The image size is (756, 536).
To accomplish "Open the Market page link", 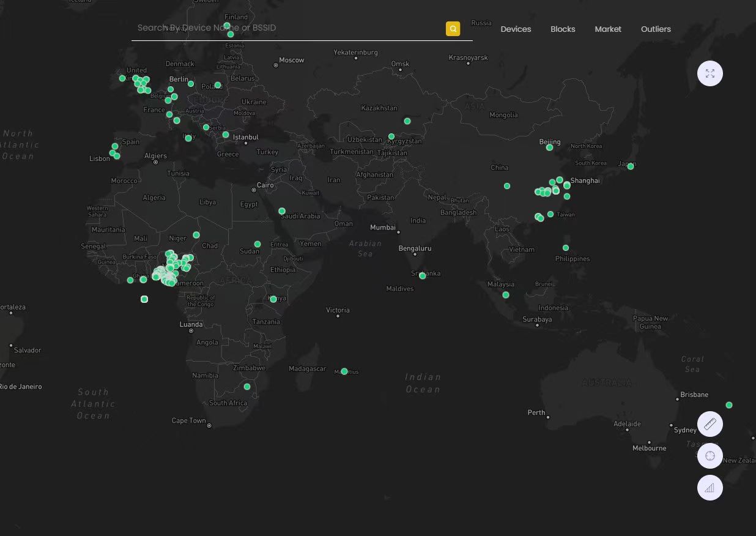I will pos(608,29).
